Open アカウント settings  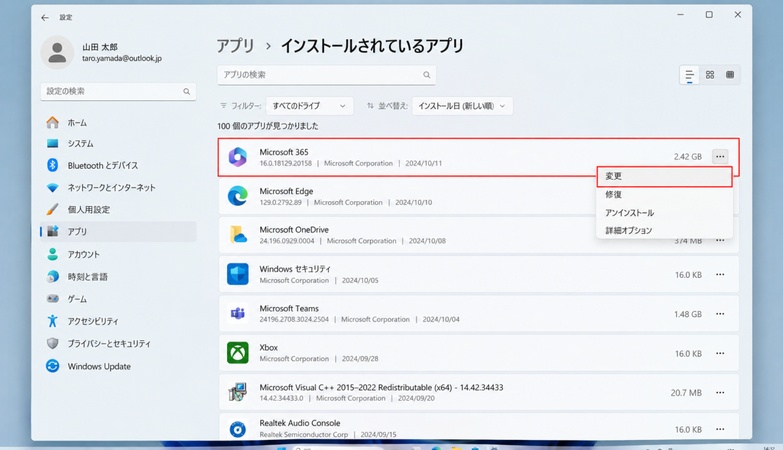pos(118,254)
